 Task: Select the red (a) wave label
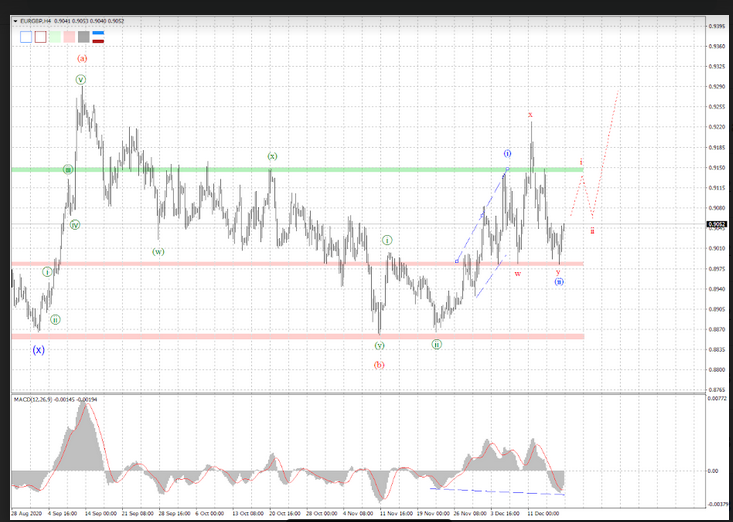click(82, 58)
